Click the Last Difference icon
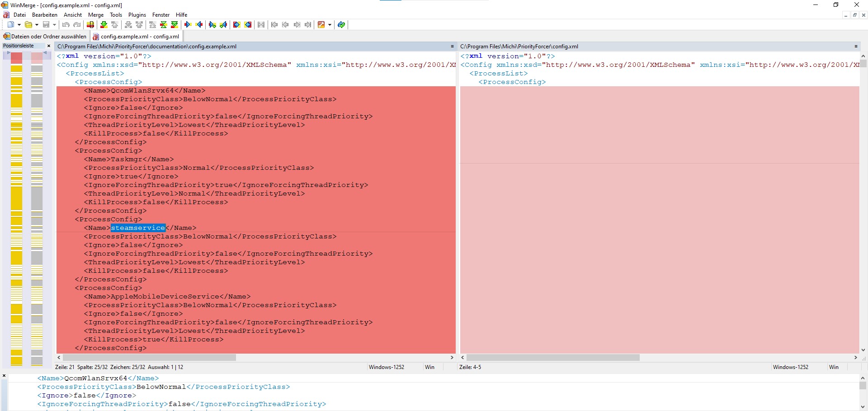 pos(175,25)
